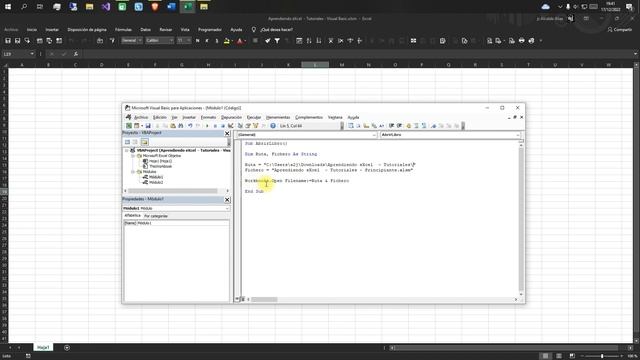The height and width of the screenshot is (360, 640).
Task: Collapse the Módulos folder expander
Action: point(133,172)
